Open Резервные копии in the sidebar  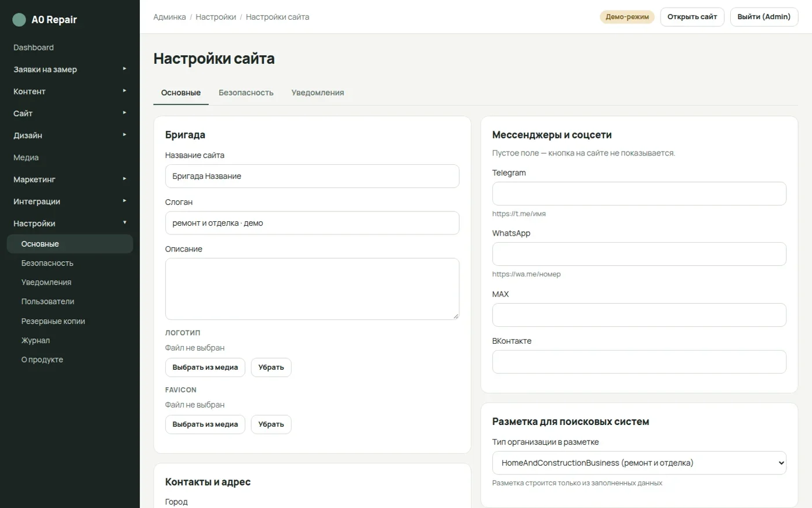70,321
